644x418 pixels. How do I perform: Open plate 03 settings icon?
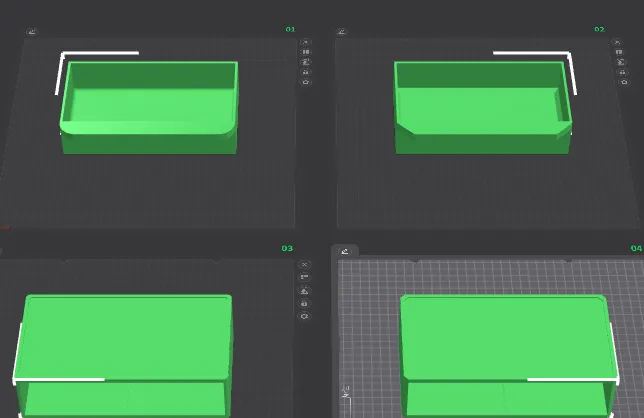click(305, 316)
